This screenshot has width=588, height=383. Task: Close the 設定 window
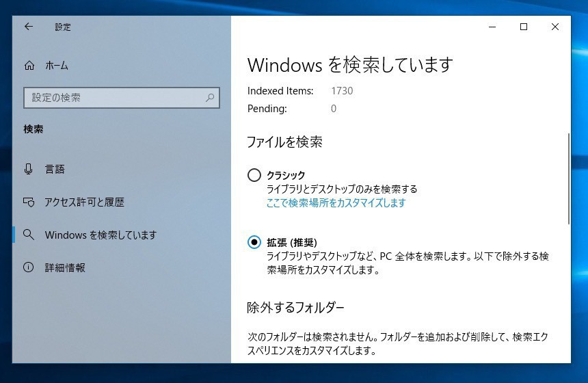click(555, 27)
